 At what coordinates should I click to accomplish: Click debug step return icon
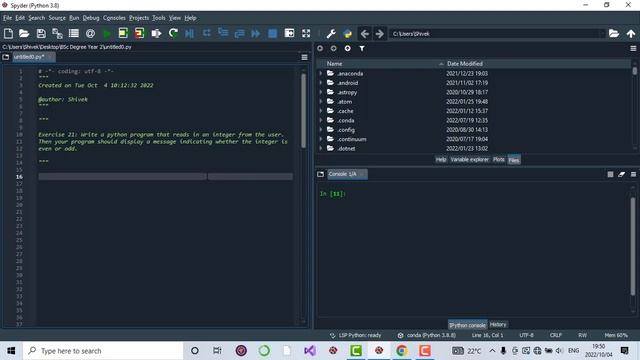pos(239,33)
